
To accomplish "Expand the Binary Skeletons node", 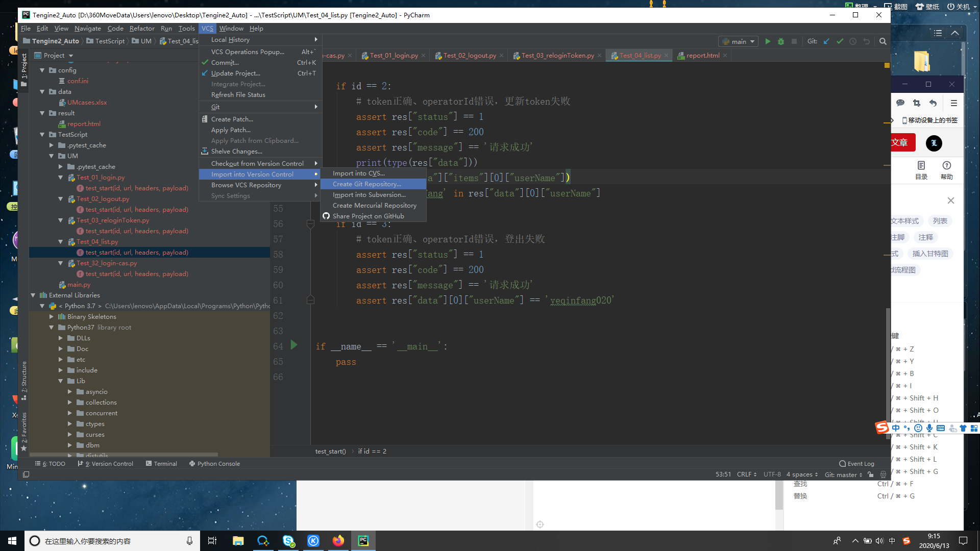I will [x=52, y=317].
